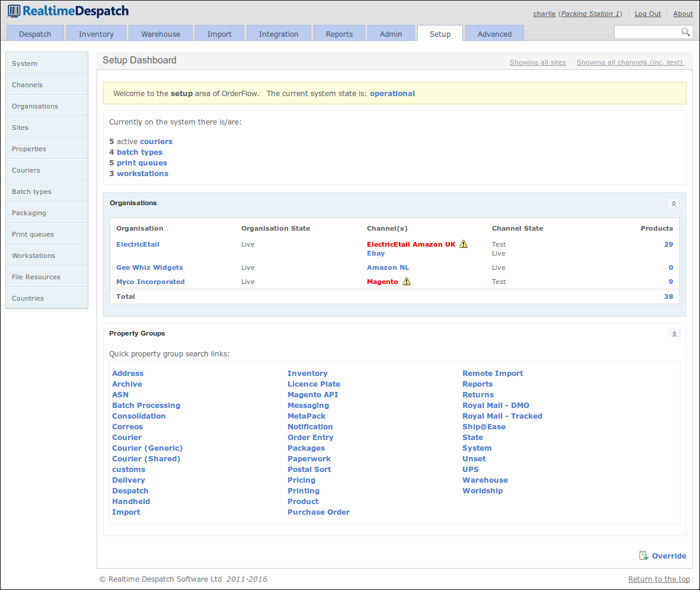Image resolution: width=700 pixels, height=590 pixels.
Task: Open the Remote Import property group
Action: click(493, 373)
